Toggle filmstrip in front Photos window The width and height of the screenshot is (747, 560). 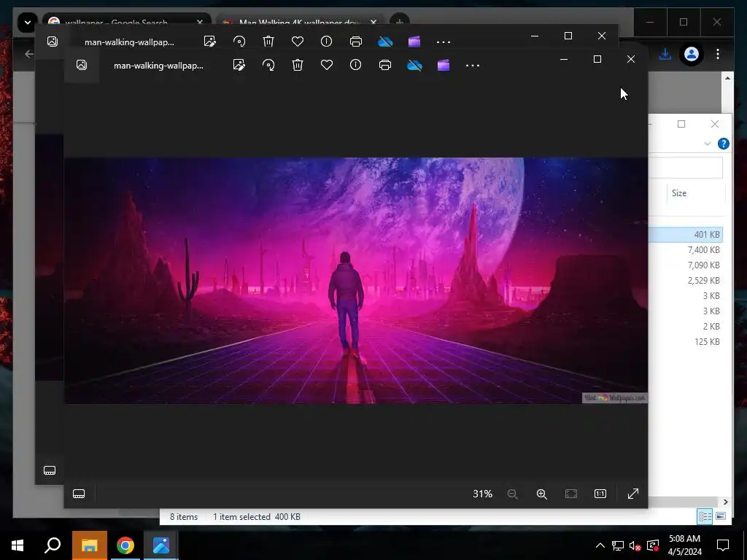point(79,494)
